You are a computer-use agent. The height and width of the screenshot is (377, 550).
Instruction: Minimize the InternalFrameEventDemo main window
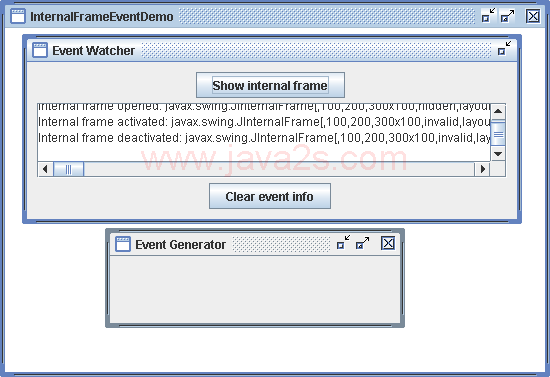[488, 16]
